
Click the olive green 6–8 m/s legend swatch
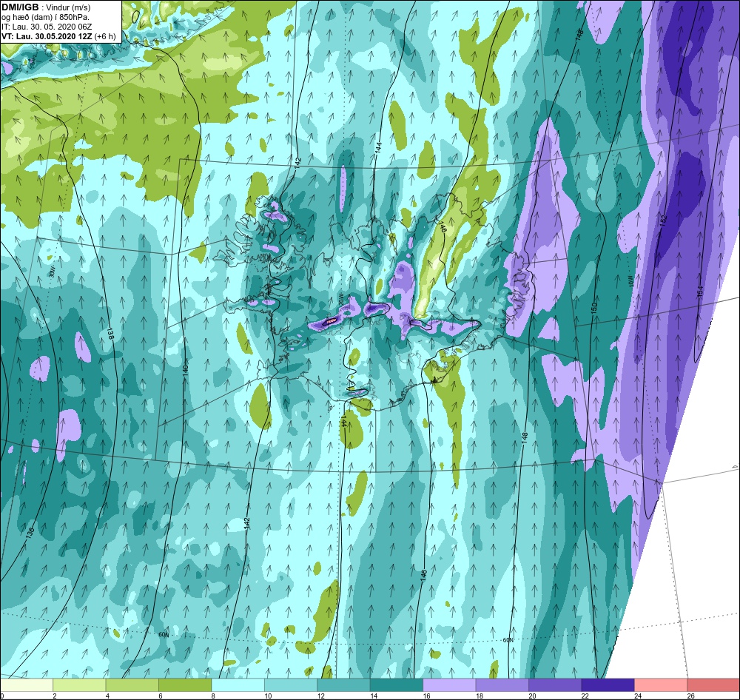(185, 684)
